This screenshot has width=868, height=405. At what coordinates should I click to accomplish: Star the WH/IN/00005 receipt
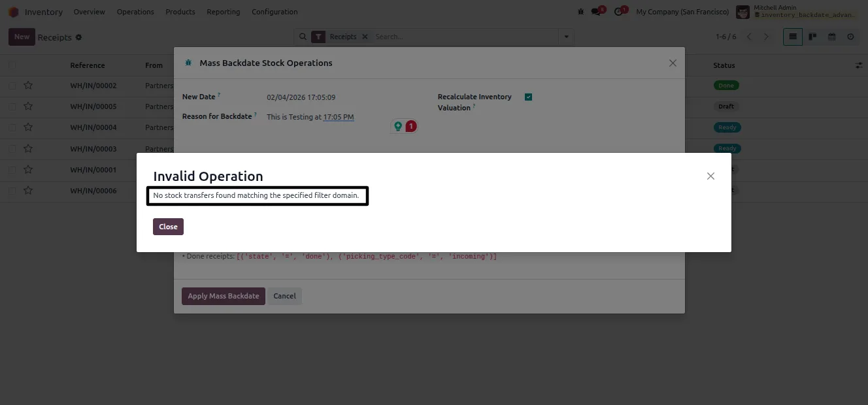pyautogui.click(x=28, y=106)
